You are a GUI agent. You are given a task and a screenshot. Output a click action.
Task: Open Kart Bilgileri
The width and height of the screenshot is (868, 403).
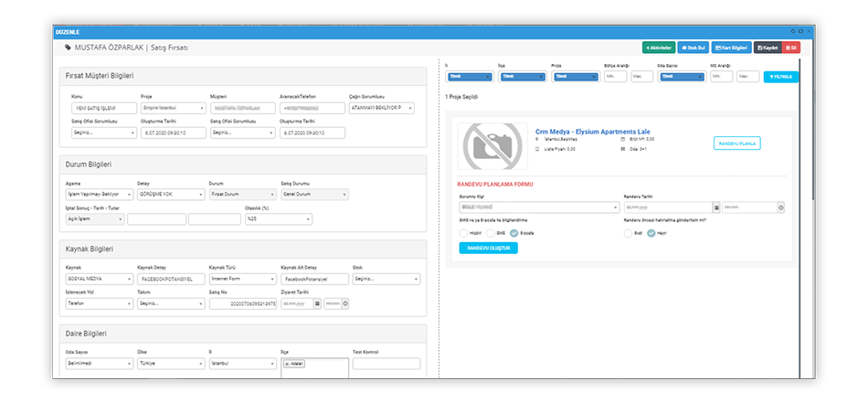(x=731, y=47)
